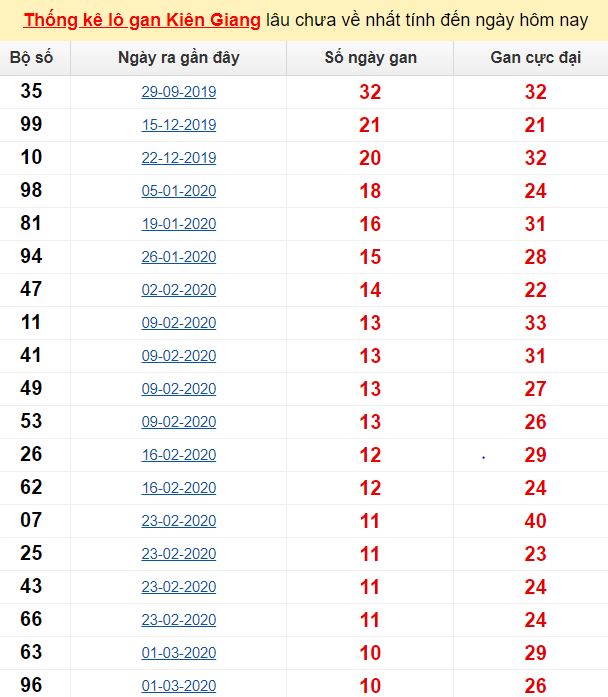Open date link 23-02-2020 in row 07

point(179,521)
